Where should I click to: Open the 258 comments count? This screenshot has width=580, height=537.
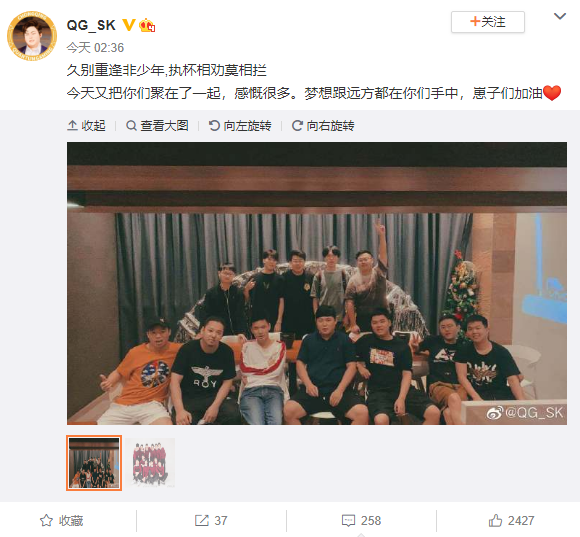click(x=371, y=520)
